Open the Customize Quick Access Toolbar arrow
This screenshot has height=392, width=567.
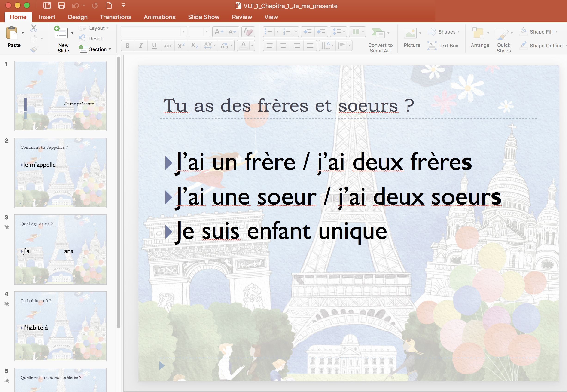click(123, 5)
